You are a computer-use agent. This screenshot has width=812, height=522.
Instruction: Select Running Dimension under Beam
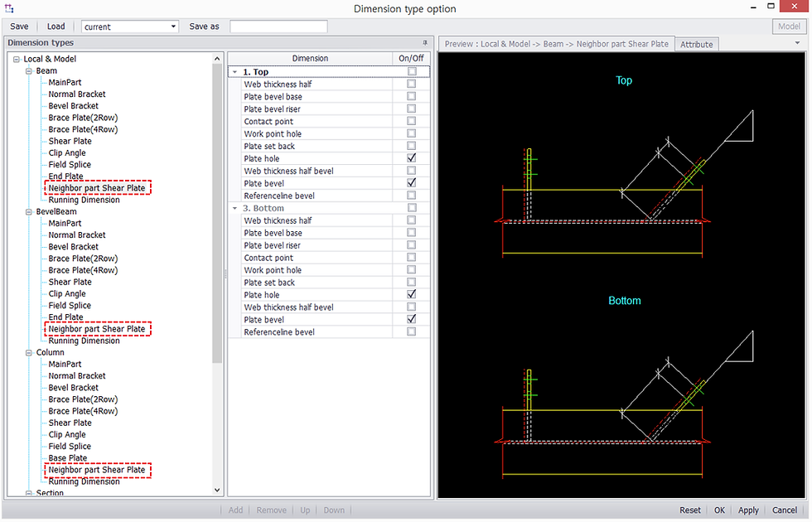click(x=84, y=200)
